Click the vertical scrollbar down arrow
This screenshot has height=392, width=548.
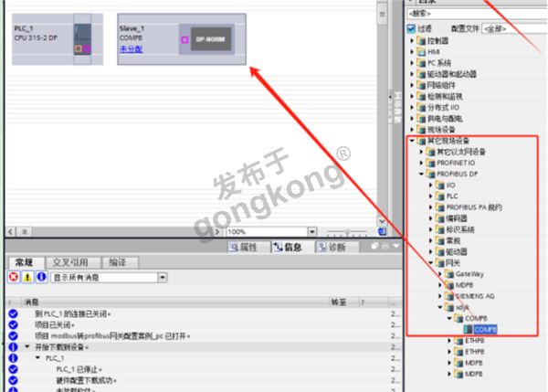click(x=382, y=221)
